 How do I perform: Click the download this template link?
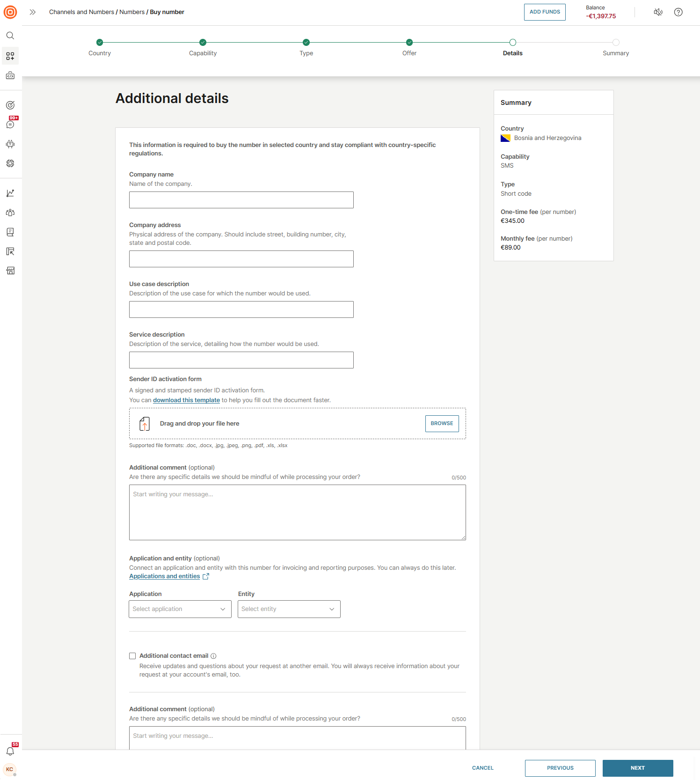point(186,400)
